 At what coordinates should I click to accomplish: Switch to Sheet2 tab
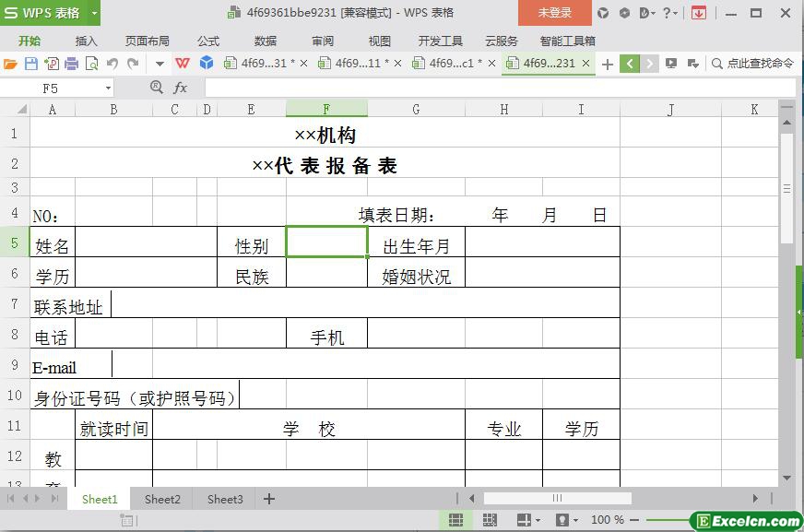[x=162, y=499]
